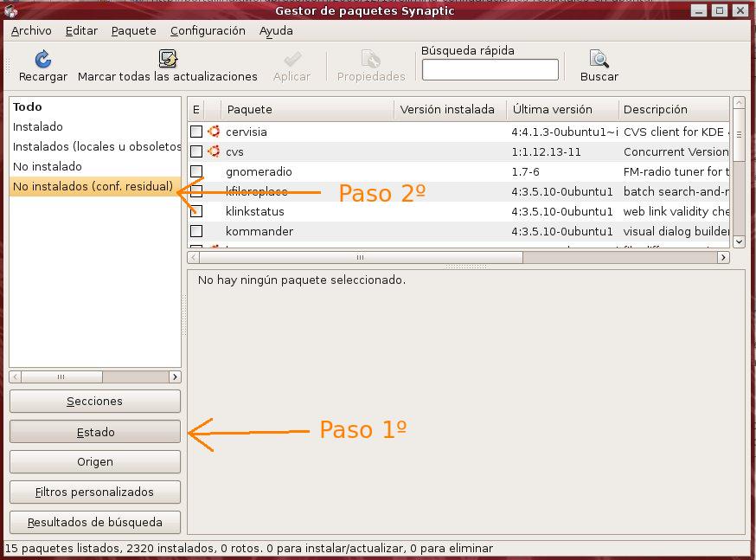Image resolution: width=756 pixels, height=560 pixels.
Task: Click the Recargar reload icon
Action: coord(43,60)
